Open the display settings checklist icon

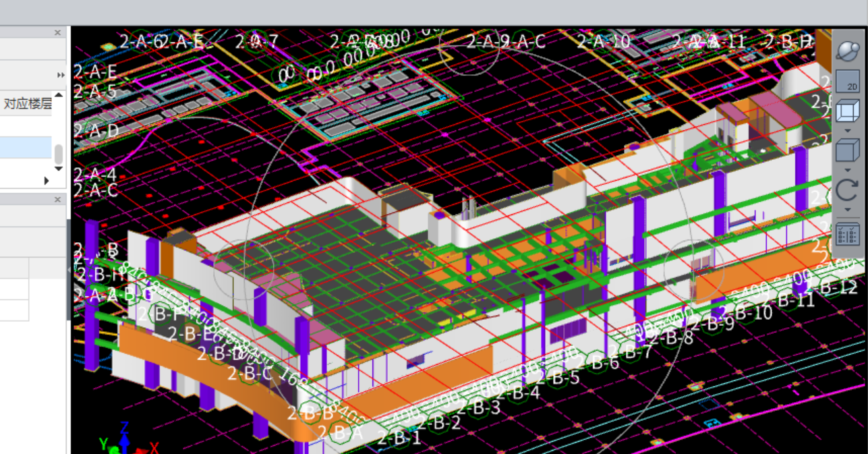pos(847,234)
